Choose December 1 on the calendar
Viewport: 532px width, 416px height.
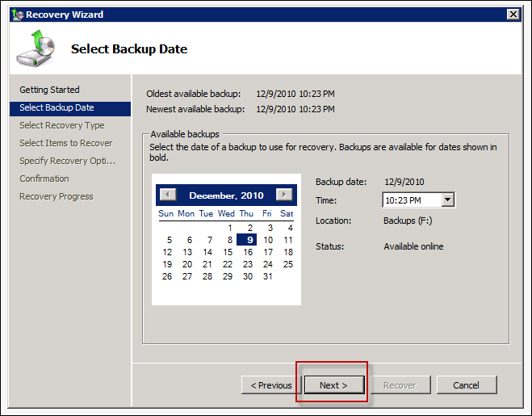pos(230,228)
